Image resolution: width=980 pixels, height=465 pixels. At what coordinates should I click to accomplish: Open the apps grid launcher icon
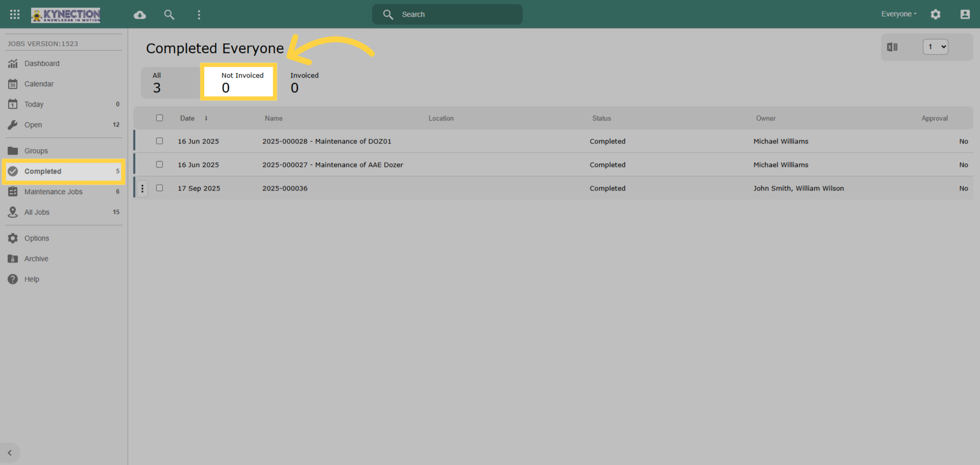[15, 14]
